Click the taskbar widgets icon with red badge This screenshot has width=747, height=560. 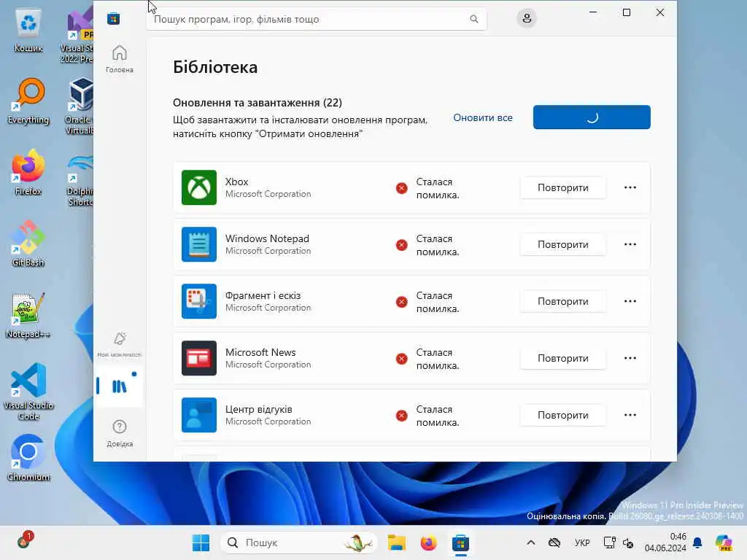(25, 540)
